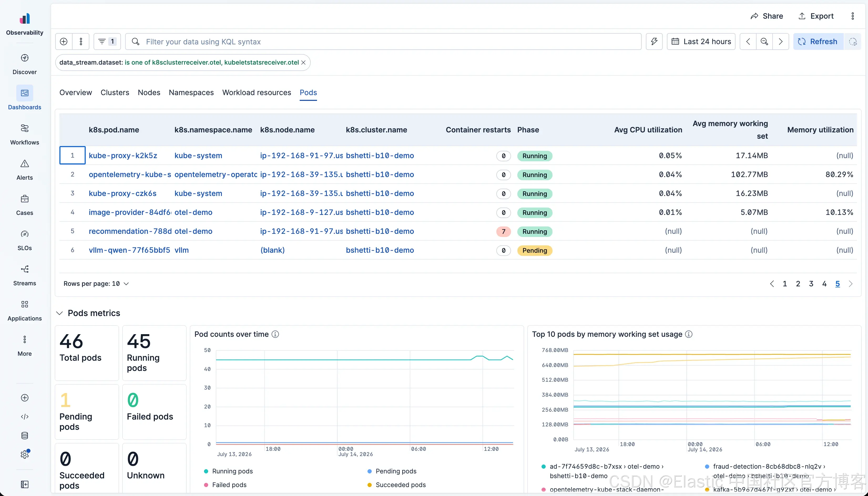Open the lightning quick-query icon
868x496 pixels.
(x=654, y=42)
